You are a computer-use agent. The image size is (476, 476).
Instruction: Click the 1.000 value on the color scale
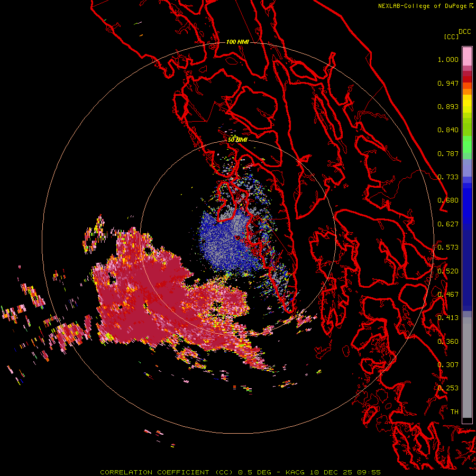[x=448, y=59]
